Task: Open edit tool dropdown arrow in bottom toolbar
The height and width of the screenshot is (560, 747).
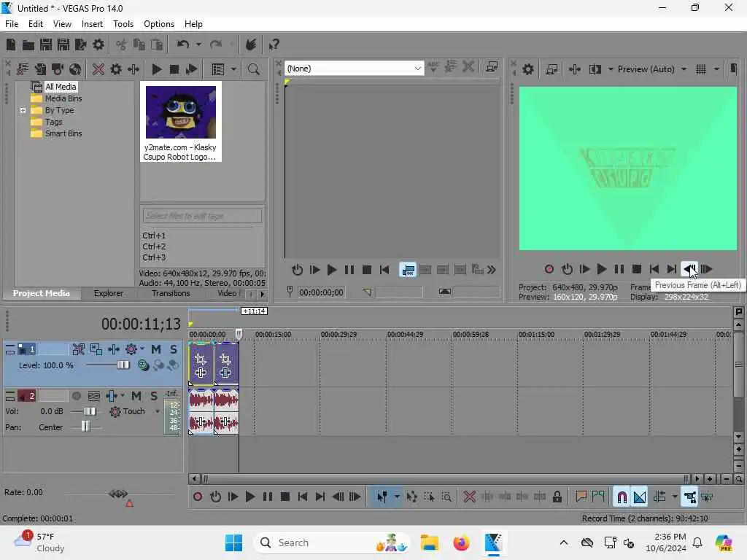Action: (397, 497)
